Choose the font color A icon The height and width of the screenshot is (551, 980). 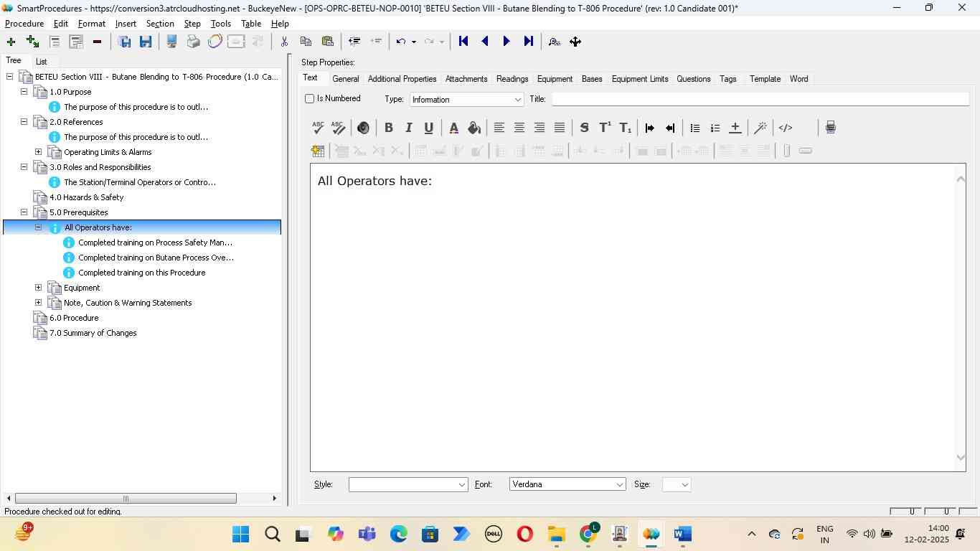tap(453, 128)
